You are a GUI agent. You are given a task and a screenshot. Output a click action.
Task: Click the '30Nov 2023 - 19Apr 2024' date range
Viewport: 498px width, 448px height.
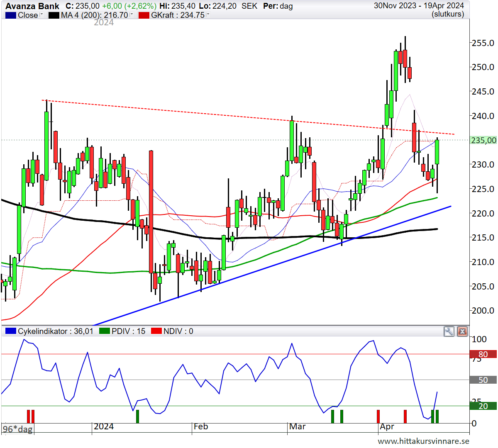[x=419, y=6]
